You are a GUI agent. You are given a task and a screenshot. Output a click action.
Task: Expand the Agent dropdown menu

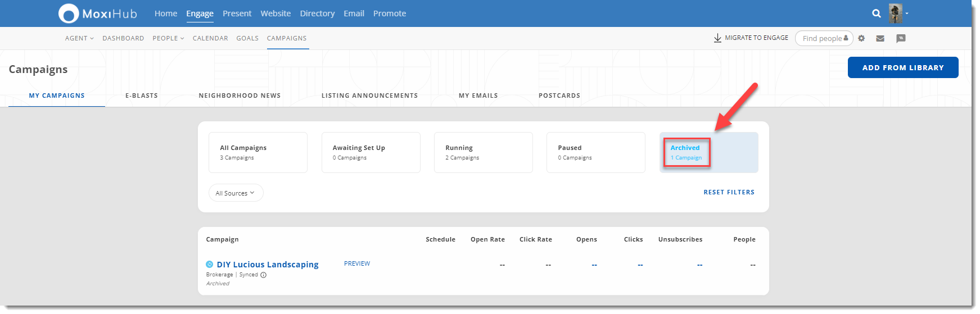coord(79,38)
